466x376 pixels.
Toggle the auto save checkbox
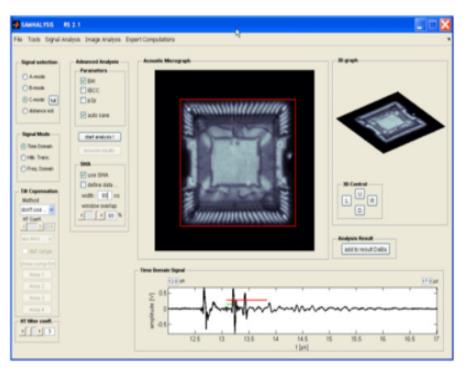coord(83,115)
